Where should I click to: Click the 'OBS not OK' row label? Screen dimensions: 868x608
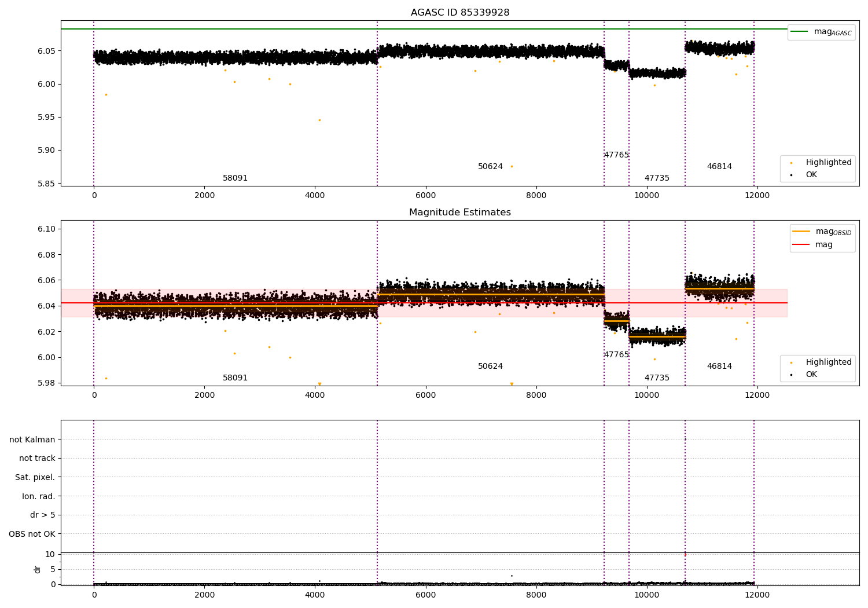point(32,534)
